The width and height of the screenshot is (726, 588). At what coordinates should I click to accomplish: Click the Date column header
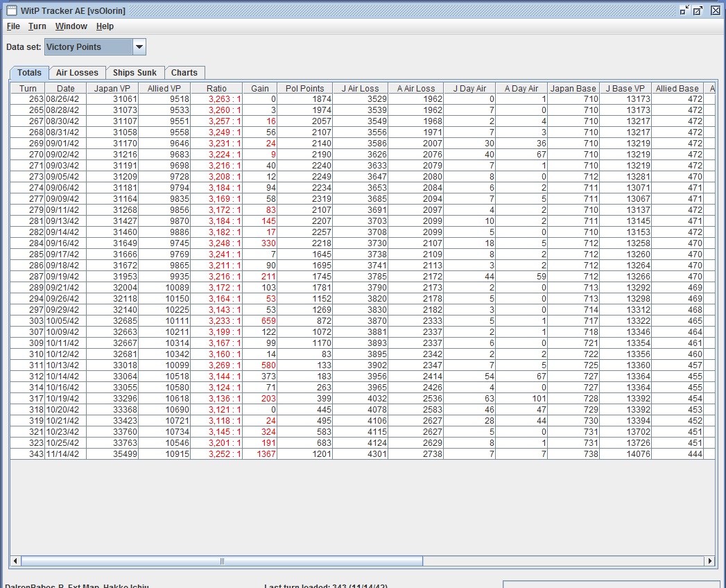[x=66, y=89]
